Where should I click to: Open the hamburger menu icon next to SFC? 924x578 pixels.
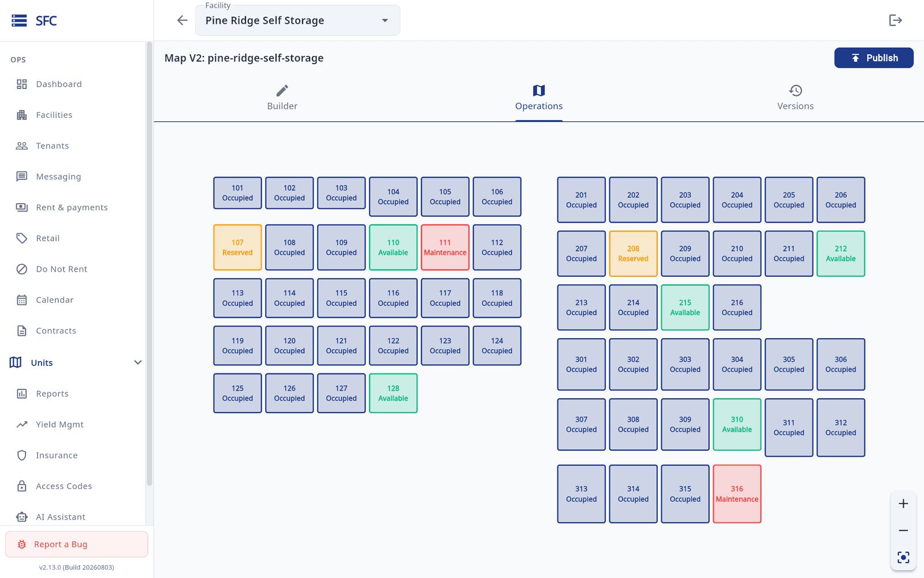click(x=19, y=21)
